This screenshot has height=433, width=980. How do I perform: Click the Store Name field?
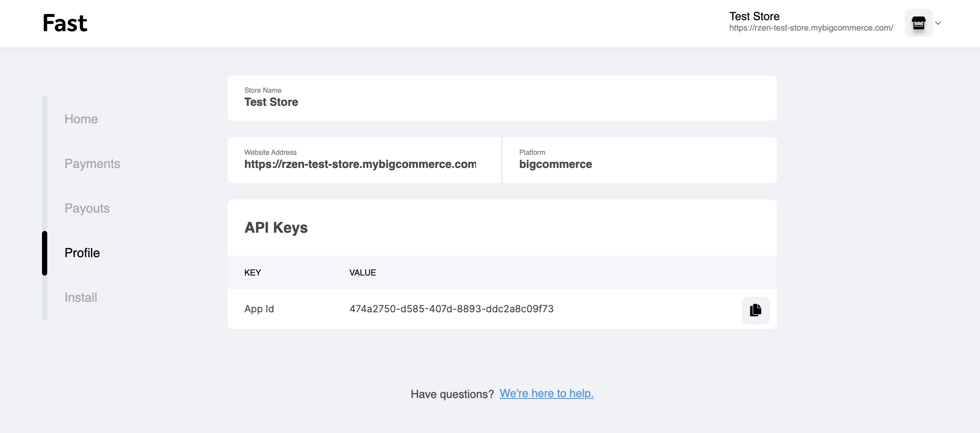[x=502, y=98]
